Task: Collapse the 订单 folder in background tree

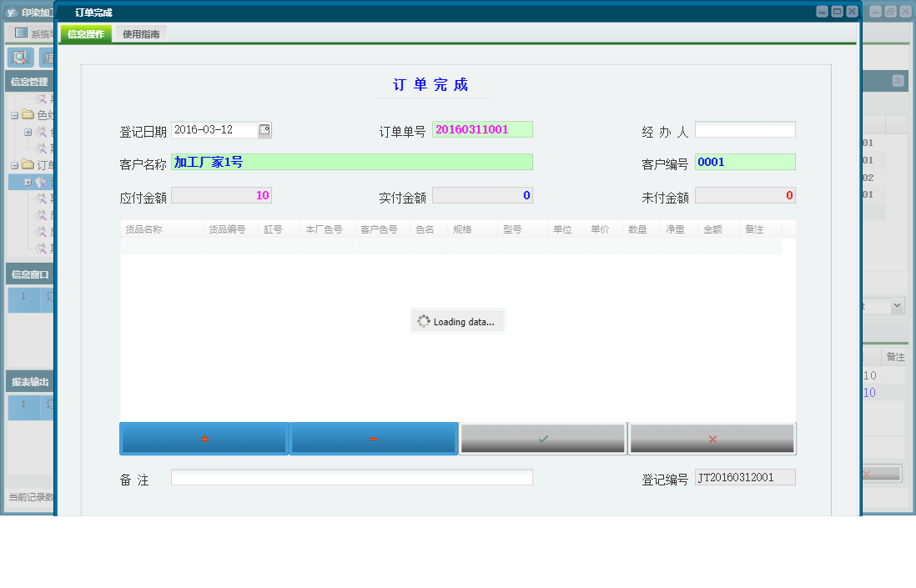Action: 15,165
